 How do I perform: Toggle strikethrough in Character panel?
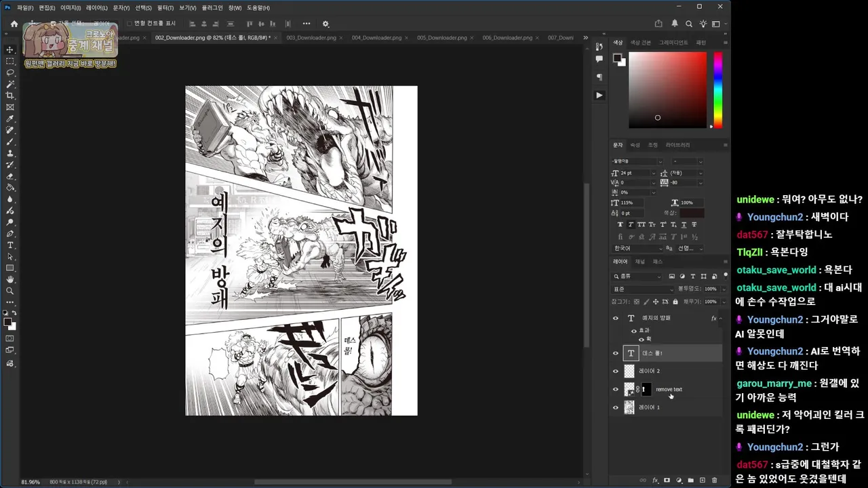pos(694,224)
